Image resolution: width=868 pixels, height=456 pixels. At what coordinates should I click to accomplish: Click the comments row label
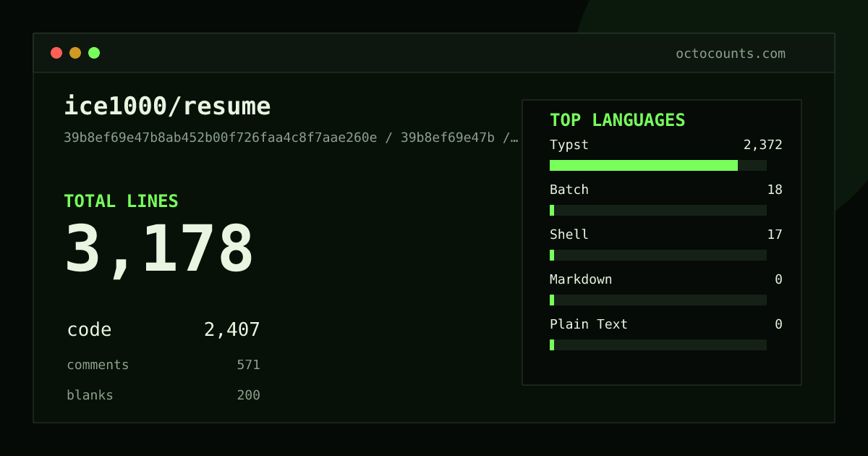click(x=98, y=365)
